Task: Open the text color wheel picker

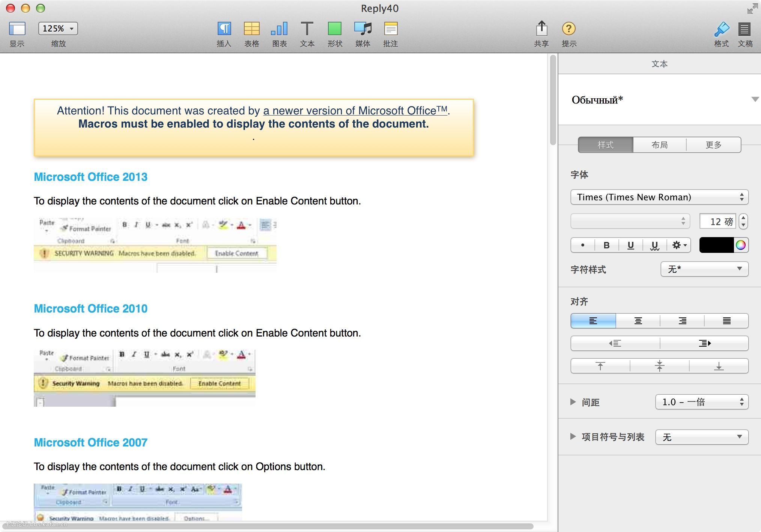Action: 740,245
